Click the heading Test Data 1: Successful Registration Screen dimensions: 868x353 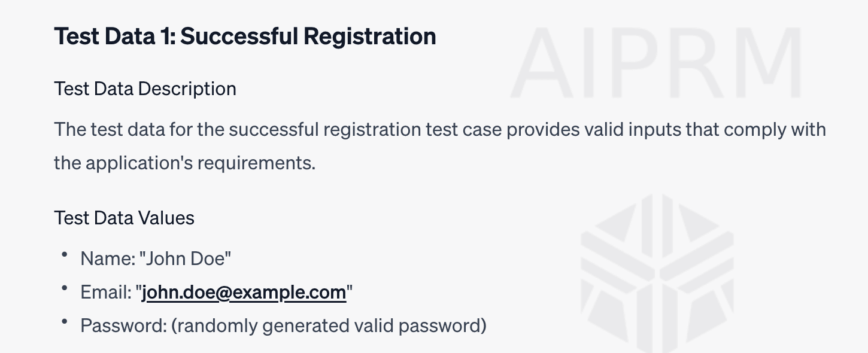245,36
